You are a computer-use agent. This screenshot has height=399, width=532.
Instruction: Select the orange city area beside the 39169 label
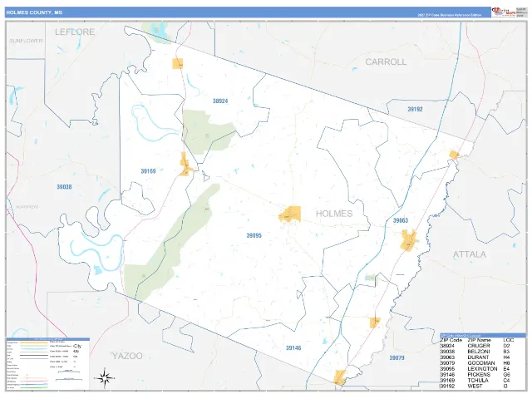186,165
